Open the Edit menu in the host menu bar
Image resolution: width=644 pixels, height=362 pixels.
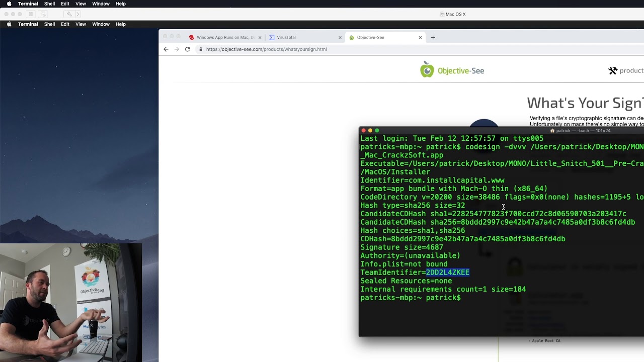coord(65,4)
